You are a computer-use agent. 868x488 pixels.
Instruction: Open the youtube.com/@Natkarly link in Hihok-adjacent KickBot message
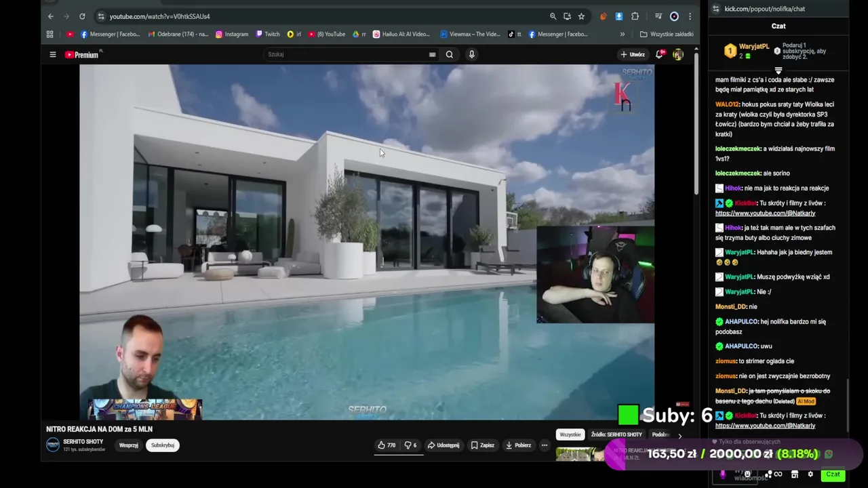765,213
